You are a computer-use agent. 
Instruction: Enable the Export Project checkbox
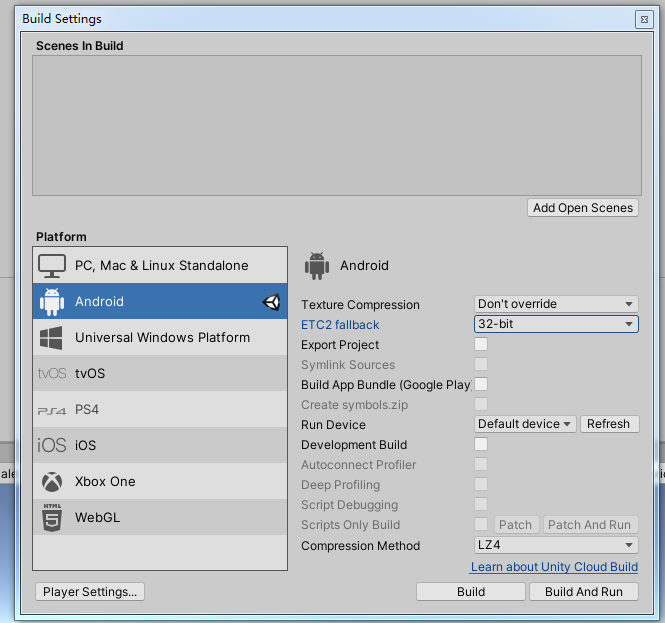point(481,344)
